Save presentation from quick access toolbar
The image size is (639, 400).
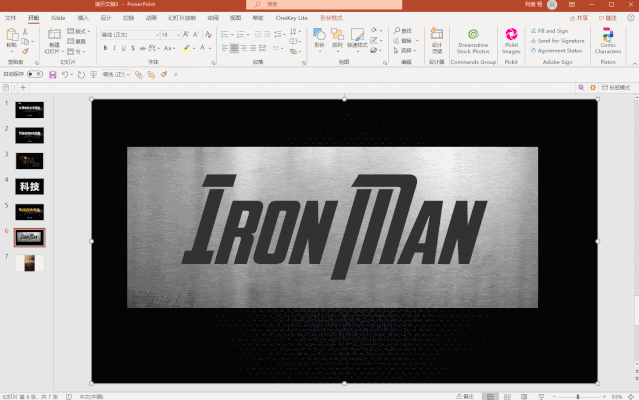click(53, 75)
